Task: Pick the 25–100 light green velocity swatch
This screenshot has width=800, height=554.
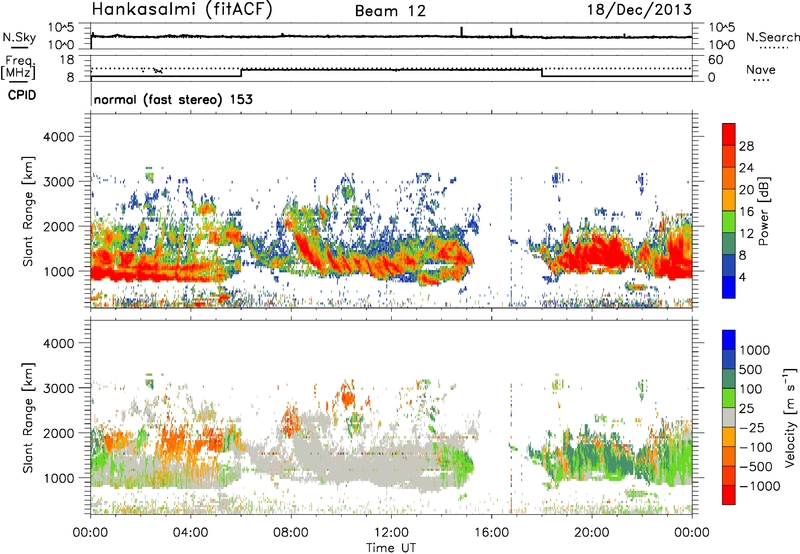Action: coord(729,398)
